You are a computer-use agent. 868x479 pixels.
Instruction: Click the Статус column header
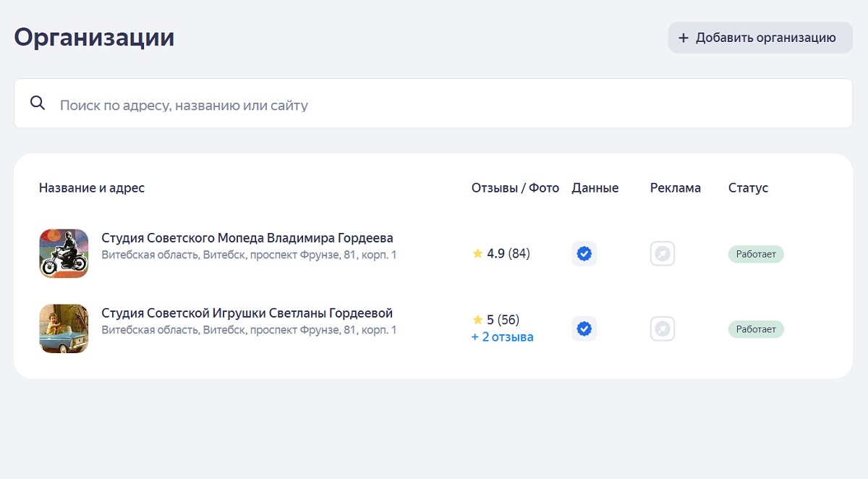coord(748,188)
